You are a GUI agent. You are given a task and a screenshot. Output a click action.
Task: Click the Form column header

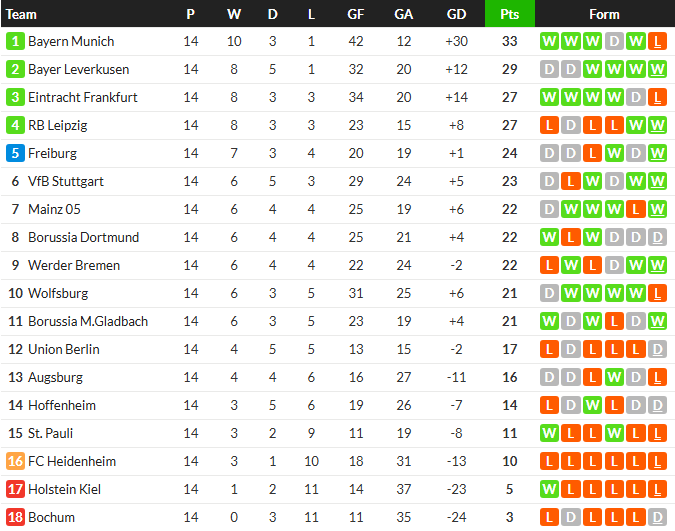(x=604, y=14)
